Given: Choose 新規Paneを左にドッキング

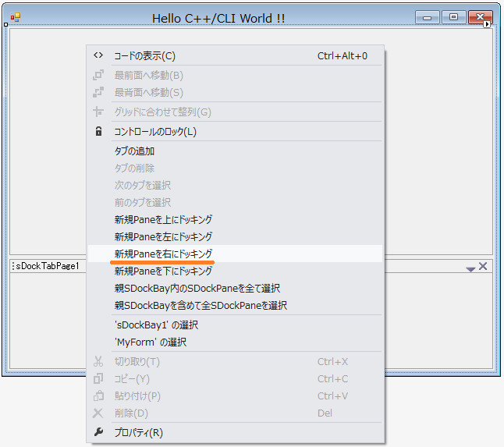Looking at the screenshot, I should 236,236.
